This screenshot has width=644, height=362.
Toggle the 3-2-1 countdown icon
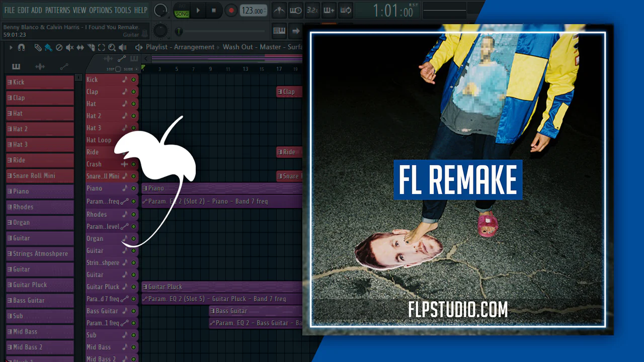312,11
